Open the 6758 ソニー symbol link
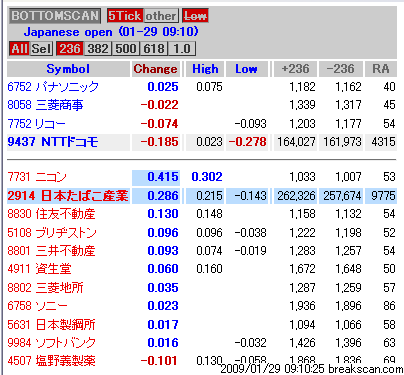The width and height of the screenshot is (404, 375). [x=37, y=306]
